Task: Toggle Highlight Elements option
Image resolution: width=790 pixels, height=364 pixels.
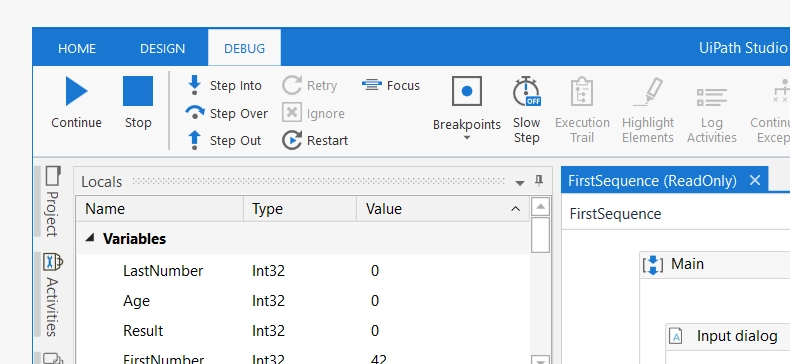Action: (x=647, y=110)
